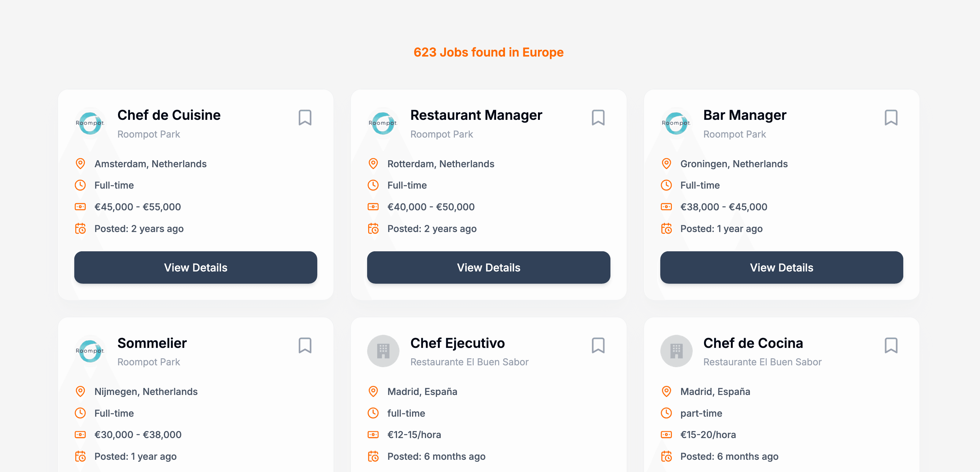
Task: Click location pin icon beside Amsterdam, Netherlands
Action: tap(80, 164)
